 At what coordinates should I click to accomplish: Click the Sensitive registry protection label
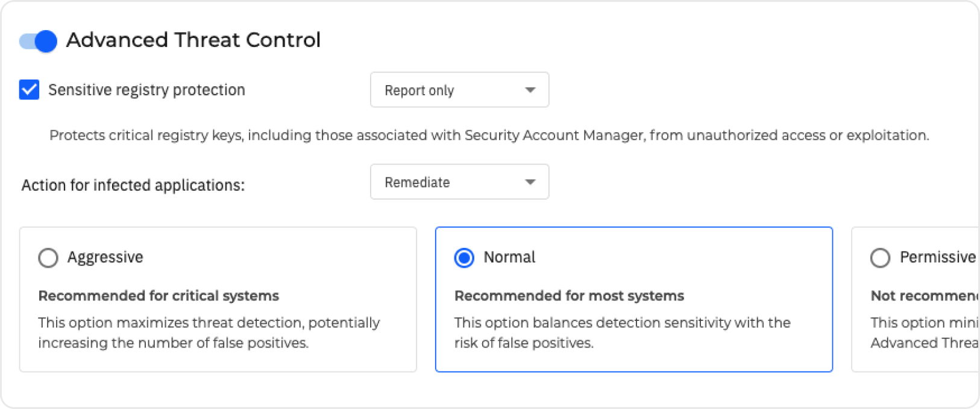tap(146, 90)
